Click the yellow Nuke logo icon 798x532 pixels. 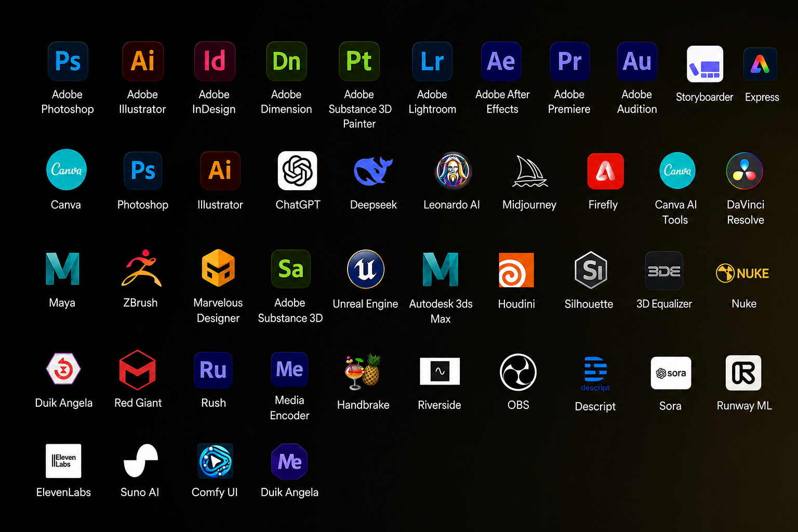click(x=743, y=273)
